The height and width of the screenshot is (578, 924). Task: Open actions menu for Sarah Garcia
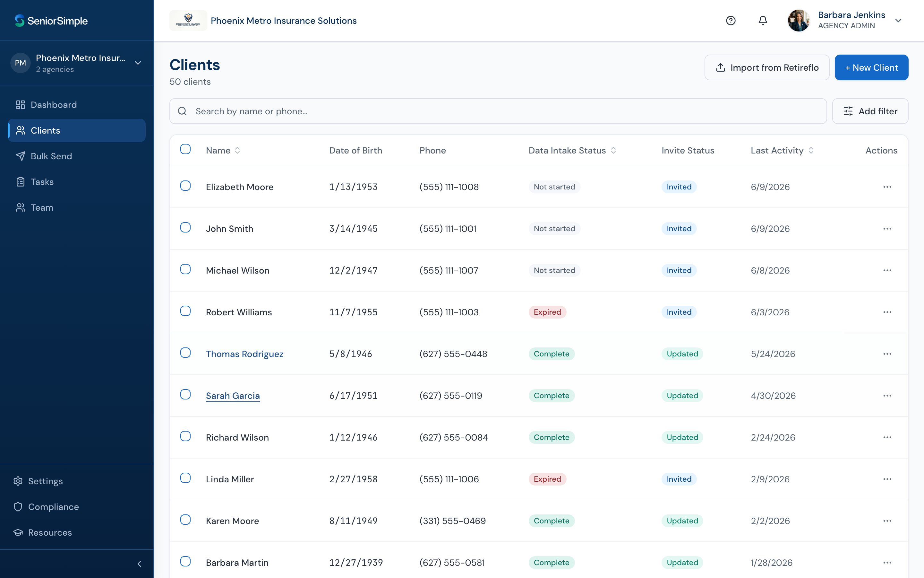[x=887, y=396]
